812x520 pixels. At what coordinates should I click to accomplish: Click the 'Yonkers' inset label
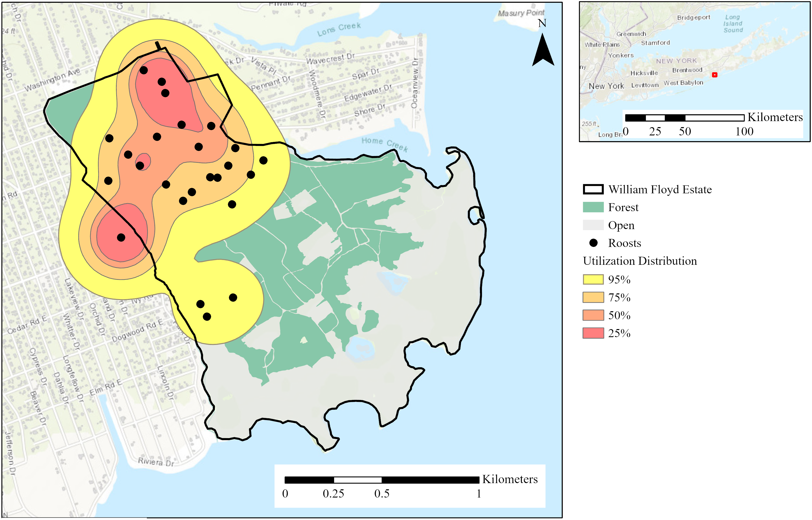pyautogui.click(x=621, y=55)
